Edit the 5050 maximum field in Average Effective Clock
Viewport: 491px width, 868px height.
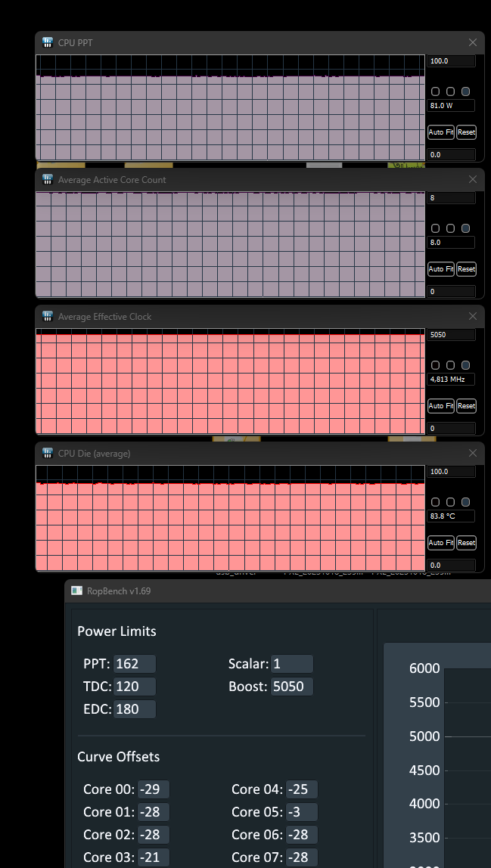pyautogui.click(x=451, y=334)
